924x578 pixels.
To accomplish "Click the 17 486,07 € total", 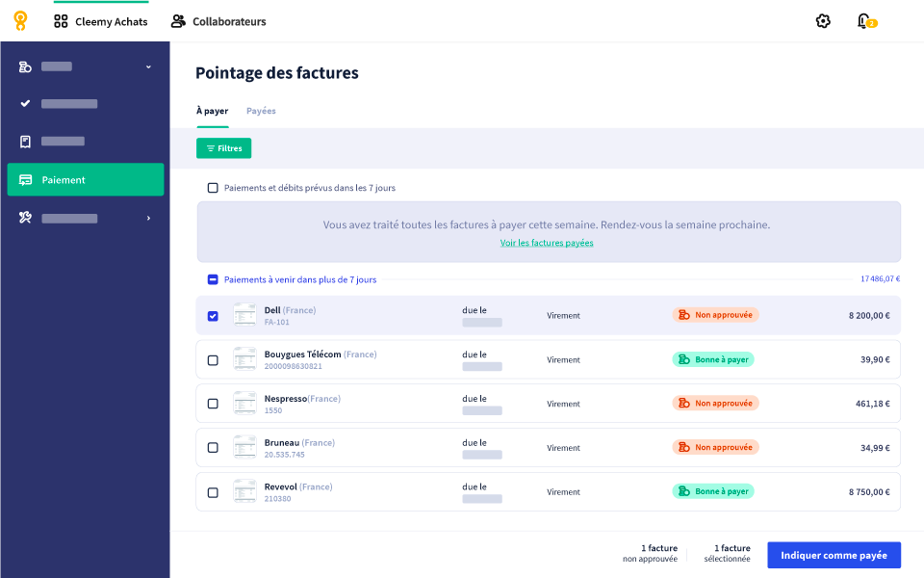I will tap(881, 278).
